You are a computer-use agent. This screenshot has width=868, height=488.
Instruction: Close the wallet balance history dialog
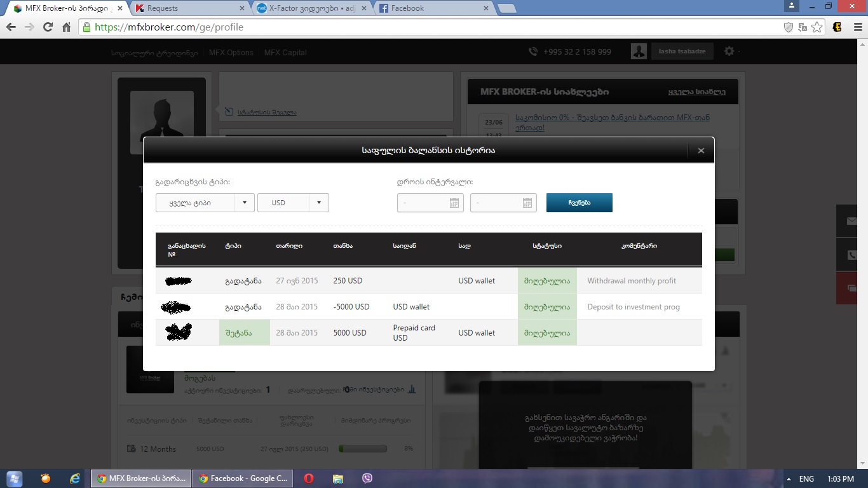701,151
